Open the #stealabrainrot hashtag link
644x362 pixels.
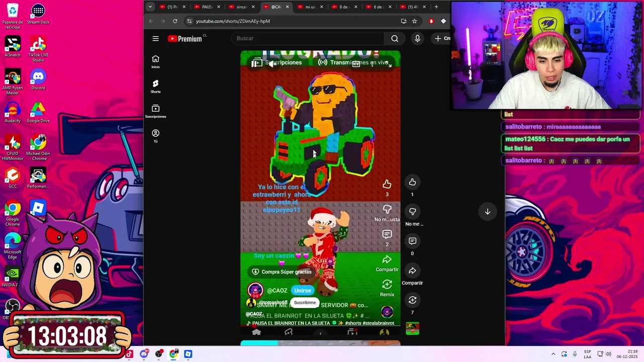pos(378,323)
